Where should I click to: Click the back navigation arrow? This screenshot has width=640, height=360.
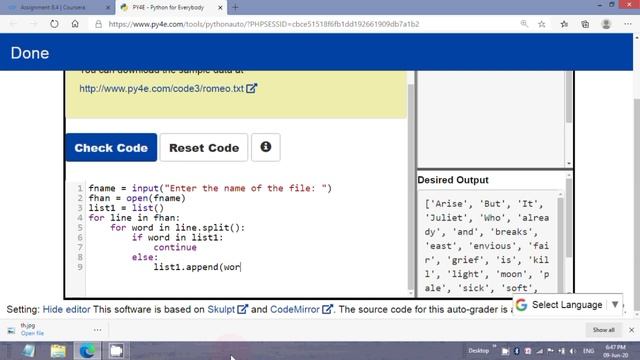(13, 24)
